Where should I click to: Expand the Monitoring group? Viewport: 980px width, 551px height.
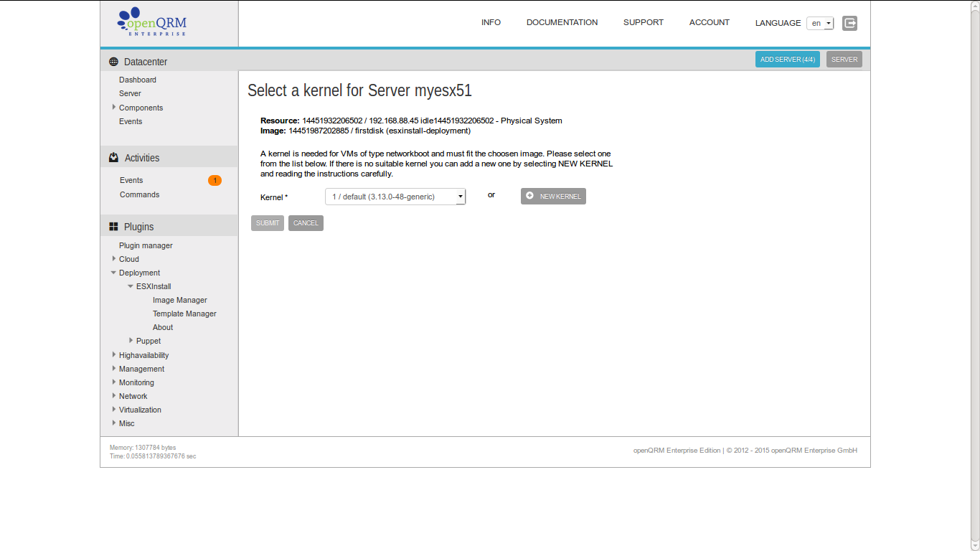(x=113, y=382)
